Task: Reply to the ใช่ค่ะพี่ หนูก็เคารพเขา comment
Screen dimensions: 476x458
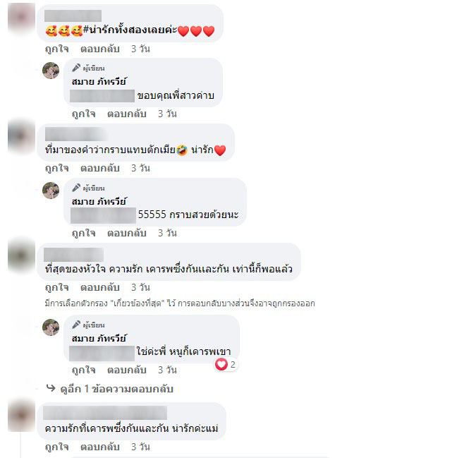Action: coord(127,370)
